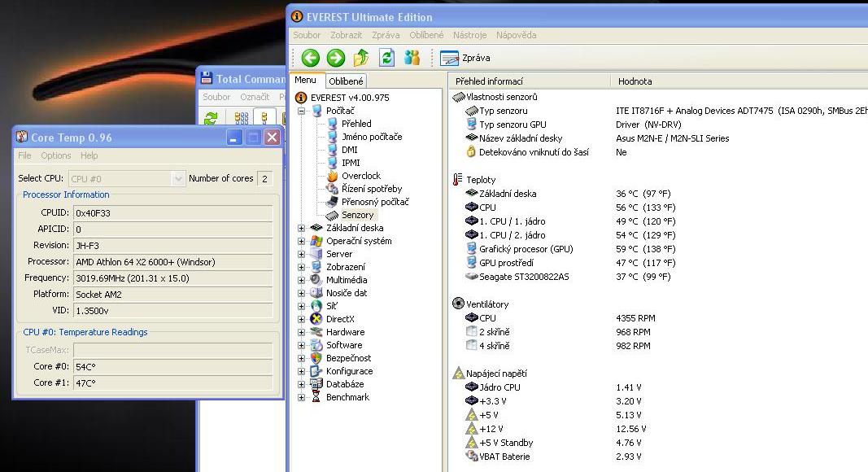Switch to the Oblíbené tab
868x472 pixels.
click(347, 81)
